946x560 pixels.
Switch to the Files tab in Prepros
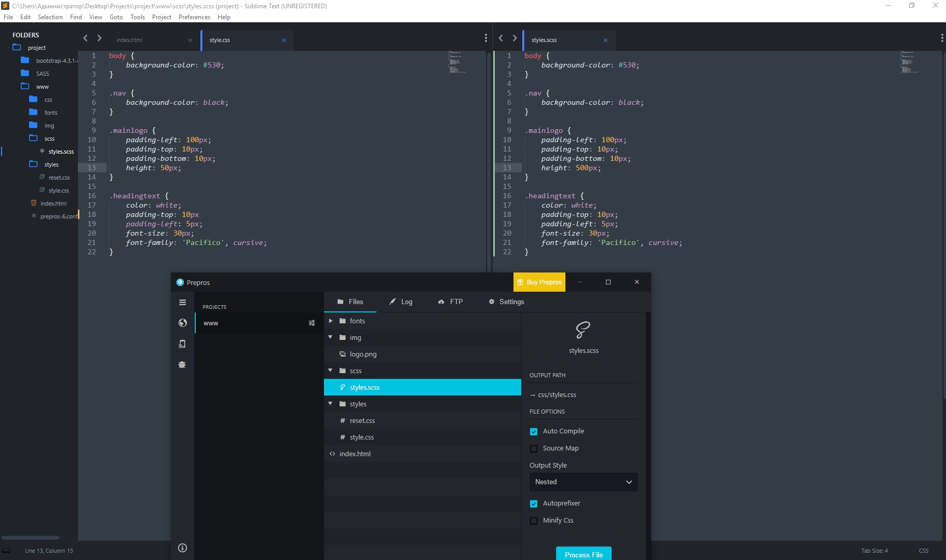coord(350,302)
